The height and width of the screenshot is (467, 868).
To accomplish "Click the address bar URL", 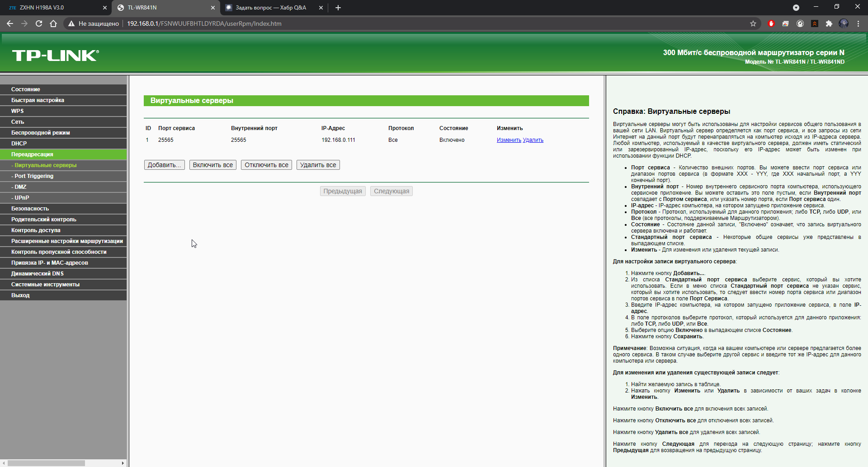I will tap(204, 23).
